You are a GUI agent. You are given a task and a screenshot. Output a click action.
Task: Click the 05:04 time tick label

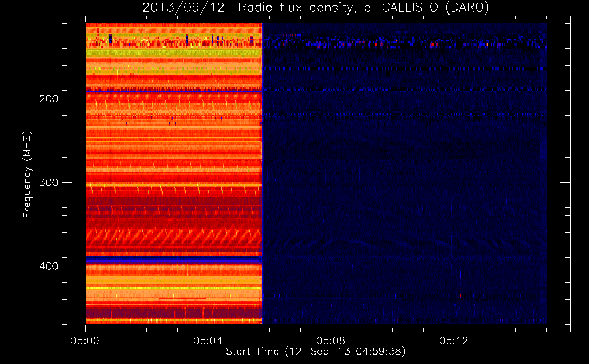tap(208, 341)
